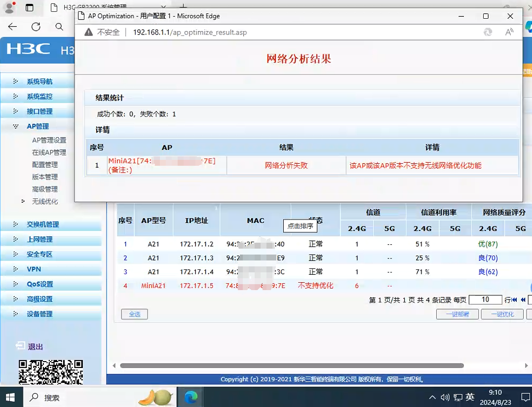
Task: Click the popup address bar URL
Action: click(x=190, y=32)
